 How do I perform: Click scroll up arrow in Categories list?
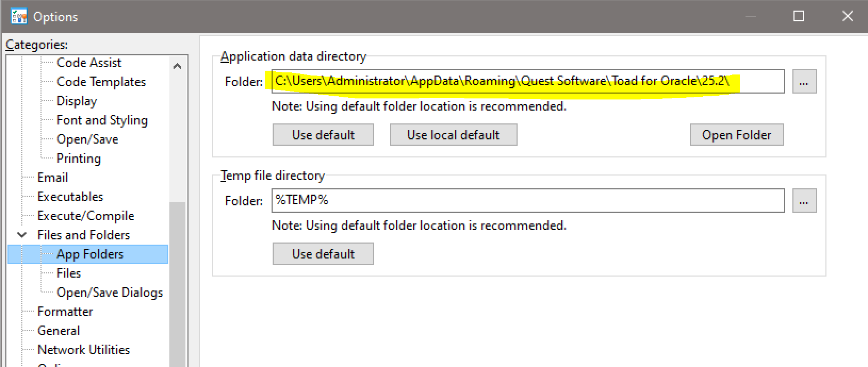coord(177,66)
